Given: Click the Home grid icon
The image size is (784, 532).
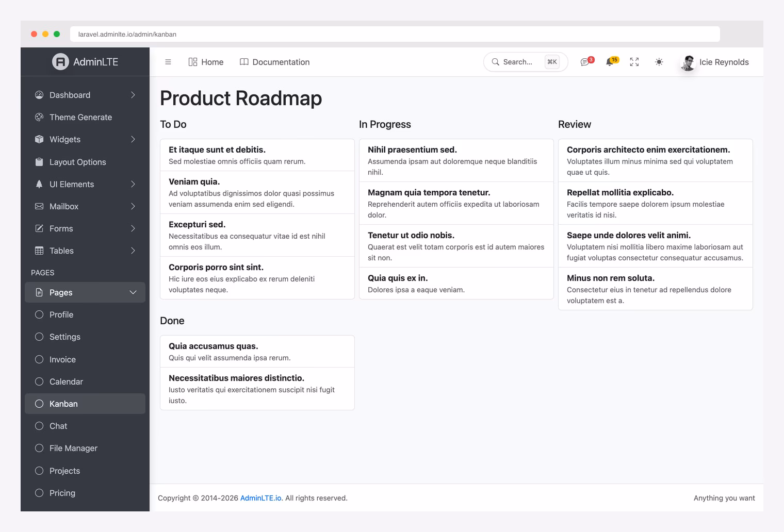Looking at the screenshot, I should click(x=193, y=62).
